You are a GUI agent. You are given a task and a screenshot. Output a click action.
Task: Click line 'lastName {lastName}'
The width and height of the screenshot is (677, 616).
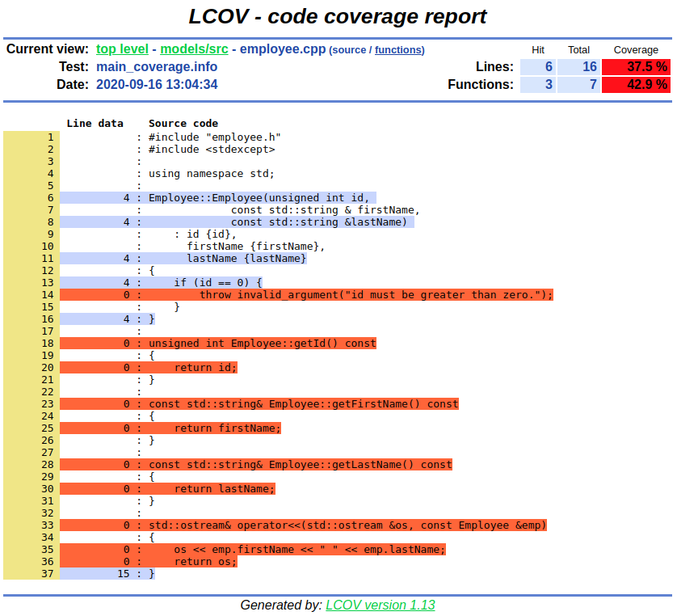246,259
